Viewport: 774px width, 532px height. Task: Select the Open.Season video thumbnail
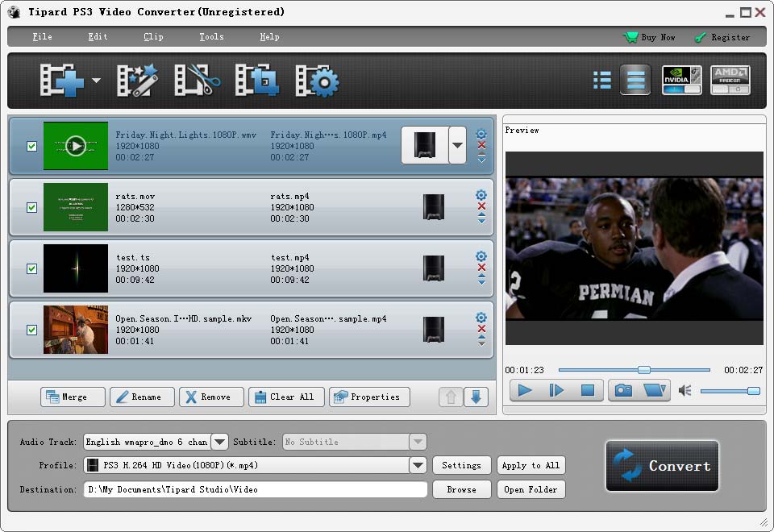coord(76,330)
